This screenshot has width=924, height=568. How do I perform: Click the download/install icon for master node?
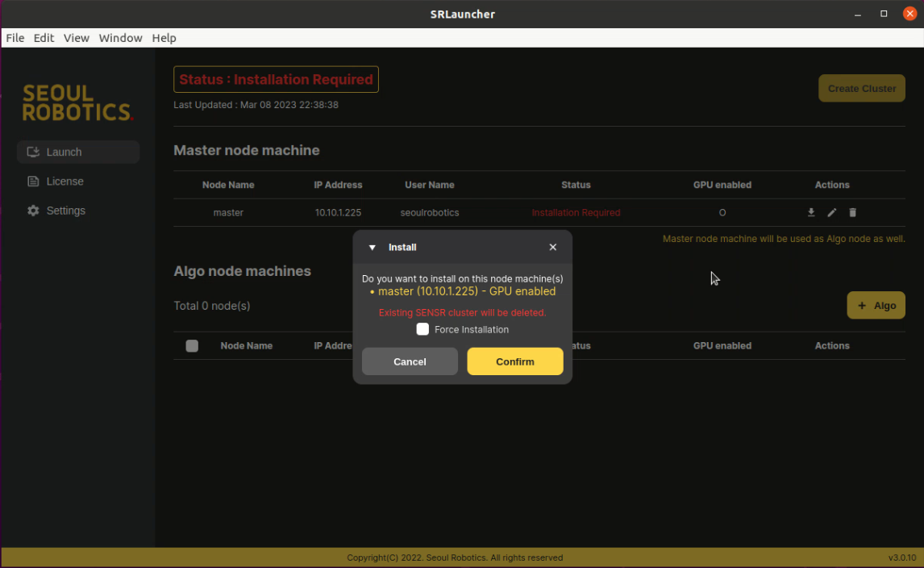click(x=811, y=213)
